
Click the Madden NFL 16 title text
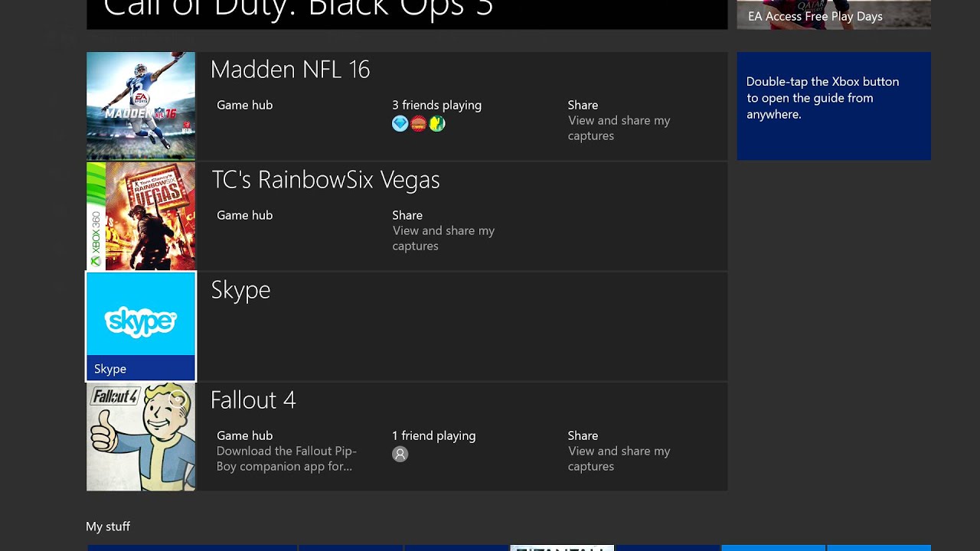pyautogui.click(x=289, y=70)
